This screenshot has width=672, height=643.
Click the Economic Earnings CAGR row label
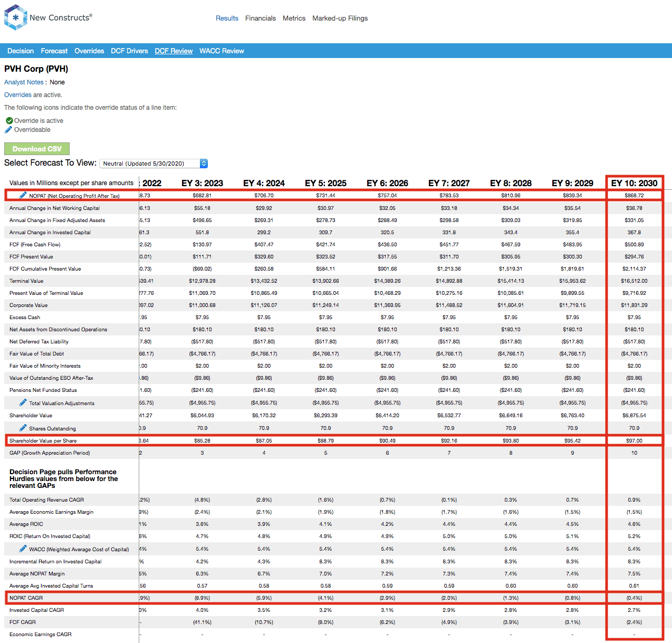coord(41,634)
